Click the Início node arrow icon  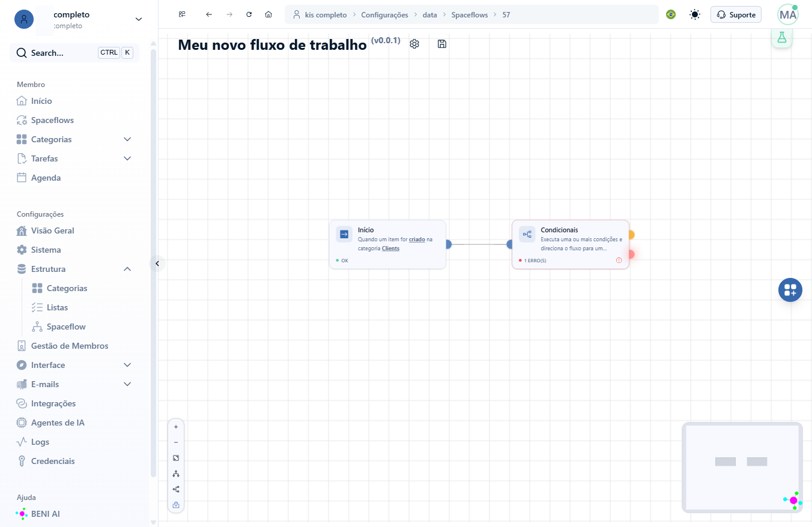344,234
